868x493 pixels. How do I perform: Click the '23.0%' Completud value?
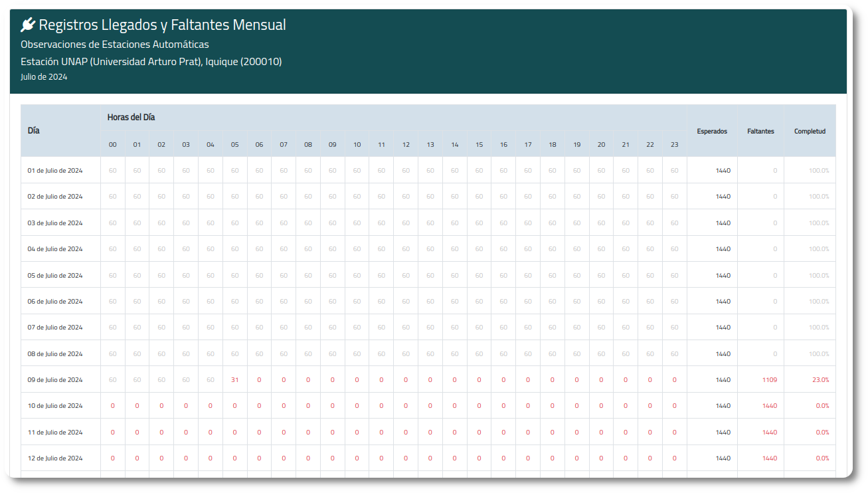820,380
